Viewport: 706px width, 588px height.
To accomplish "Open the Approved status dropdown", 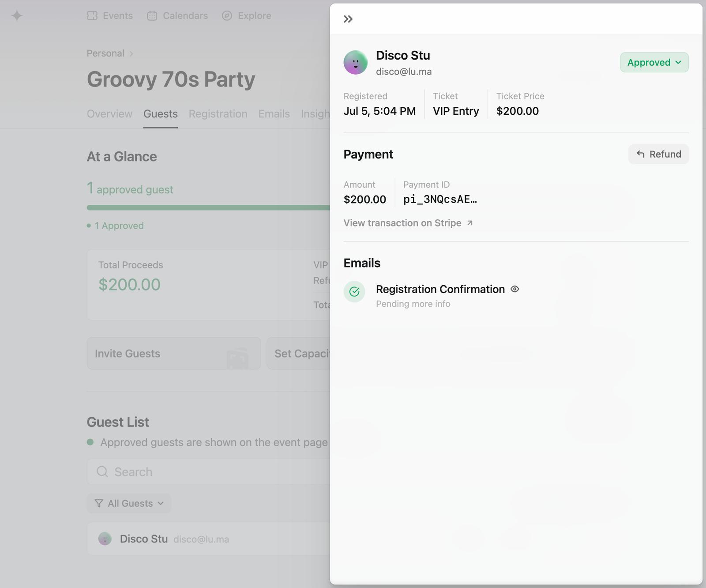I will pos(654,62).
